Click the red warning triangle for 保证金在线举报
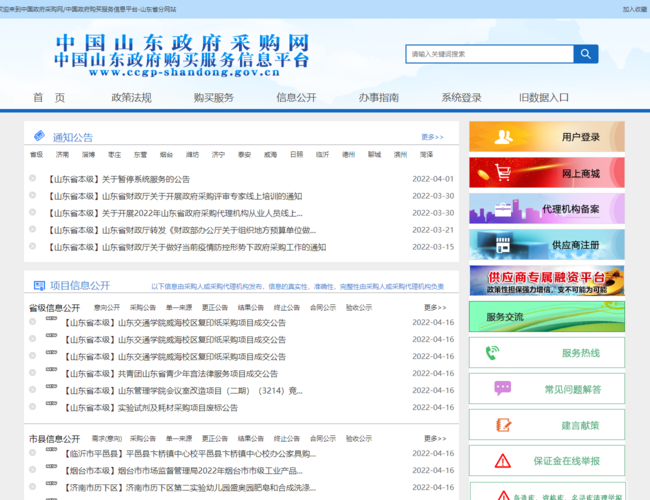The width and height of the screenshot is (650, 500). coord(503,461)
